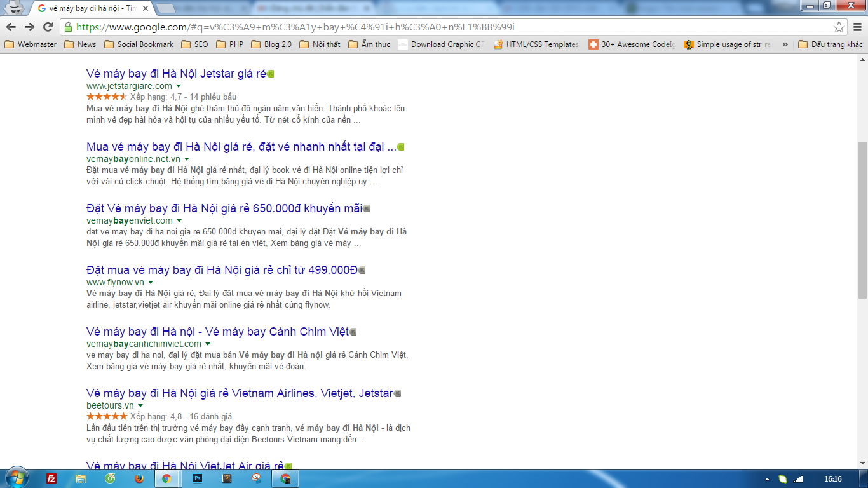The image size is (868, 488).
Task: Open Windows Explorer from the taskbar
Action: click(x=81, y=478)
